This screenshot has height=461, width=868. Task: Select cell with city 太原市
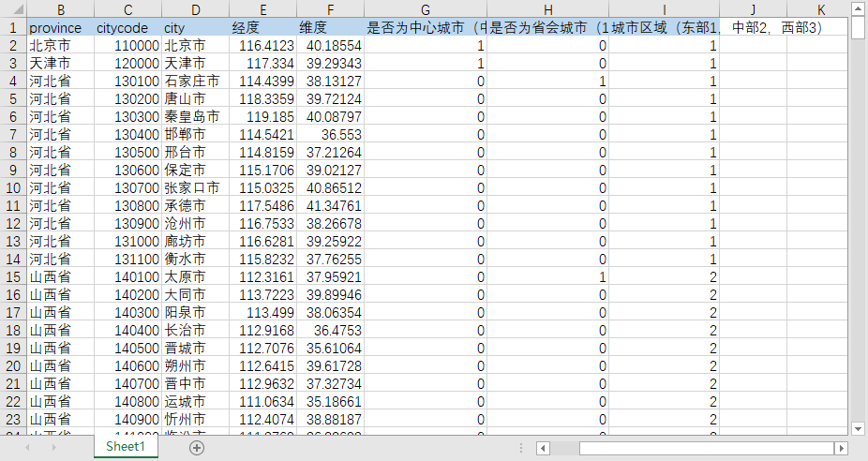tap(195, 276)
